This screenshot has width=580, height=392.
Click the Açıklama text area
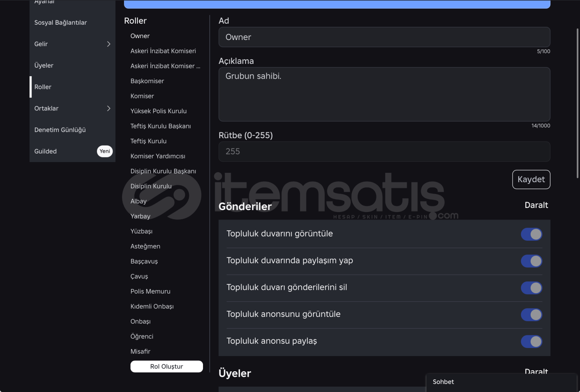[384, 94]
